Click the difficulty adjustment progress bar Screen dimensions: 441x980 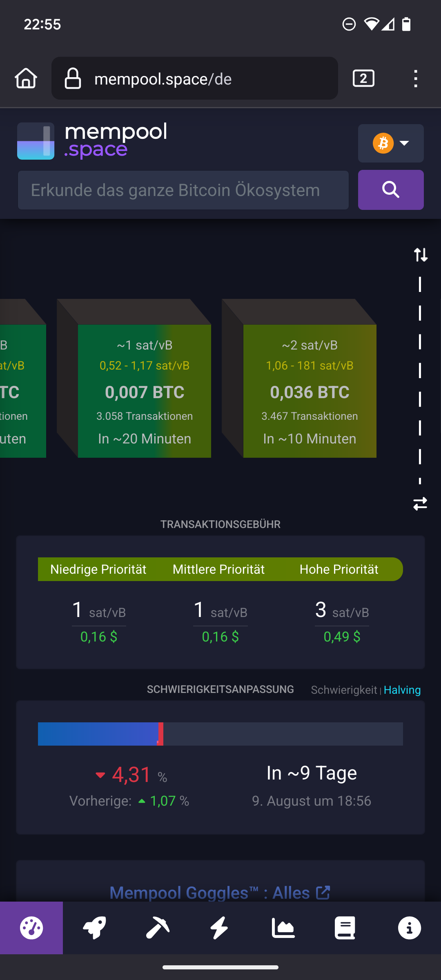tap(220, 734)
